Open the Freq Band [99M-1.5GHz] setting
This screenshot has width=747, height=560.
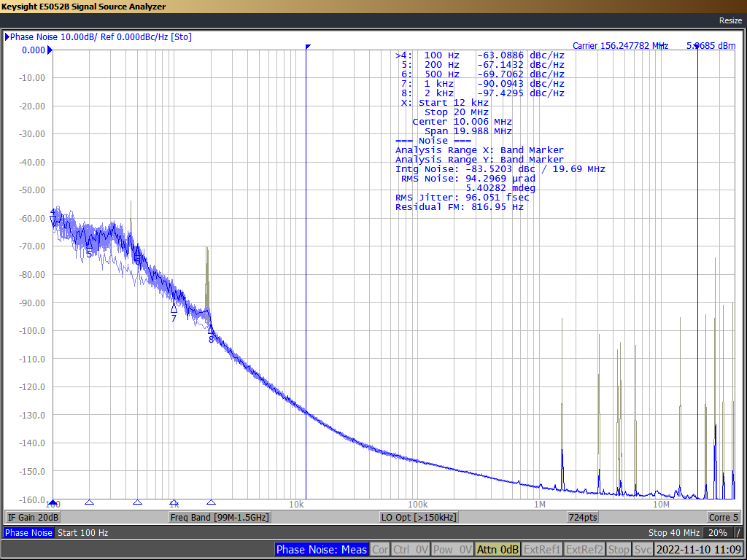220,517
